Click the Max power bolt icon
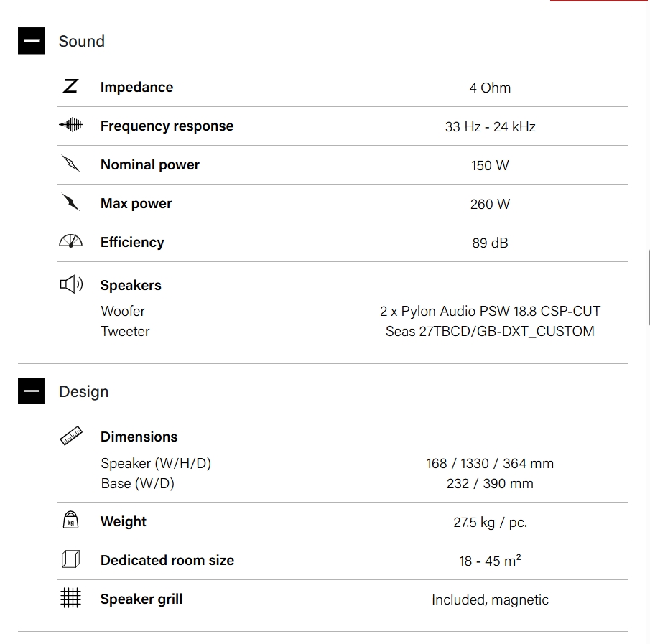This screenshot has width=650, height=644. click(70, 203)
